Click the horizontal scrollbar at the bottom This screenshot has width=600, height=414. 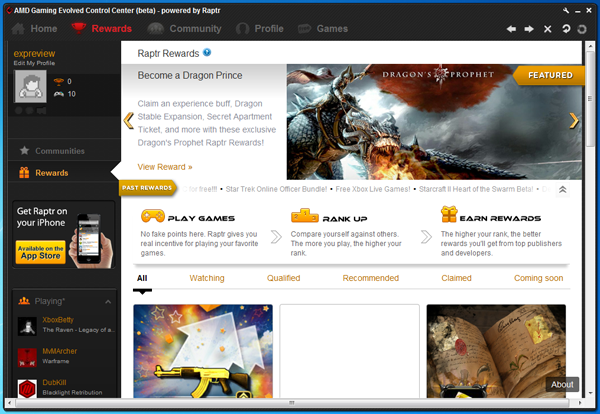coord(291,402)
